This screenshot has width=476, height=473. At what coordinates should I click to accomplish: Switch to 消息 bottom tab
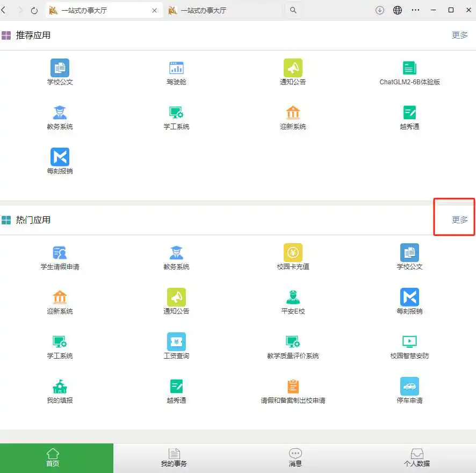(x=295, y=458)
